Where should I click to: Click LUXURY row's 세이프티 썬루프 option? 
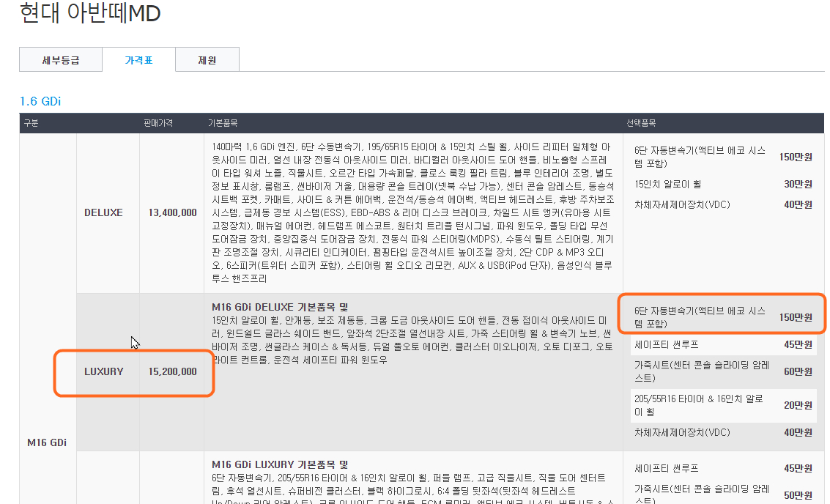pos(667,344)
